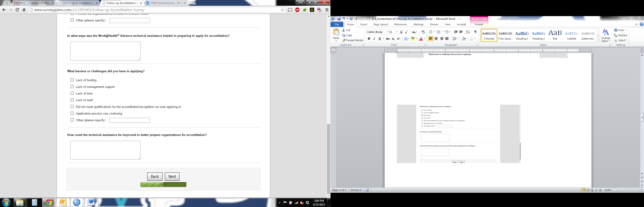Click the yellow Text Highlight Color button

pos(413,39)
